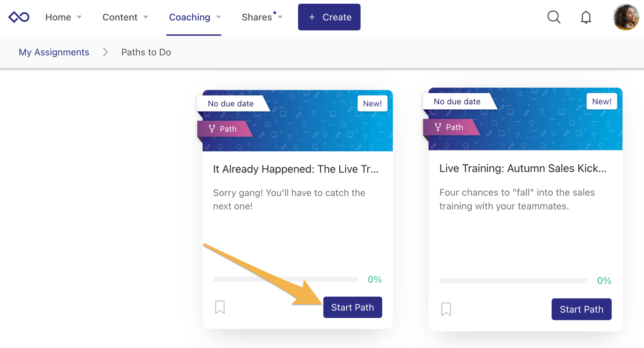Open the notifications bell icon
The width and height of the screenshot is (644, 348).
pyautogui.click(x=586, y=17)
